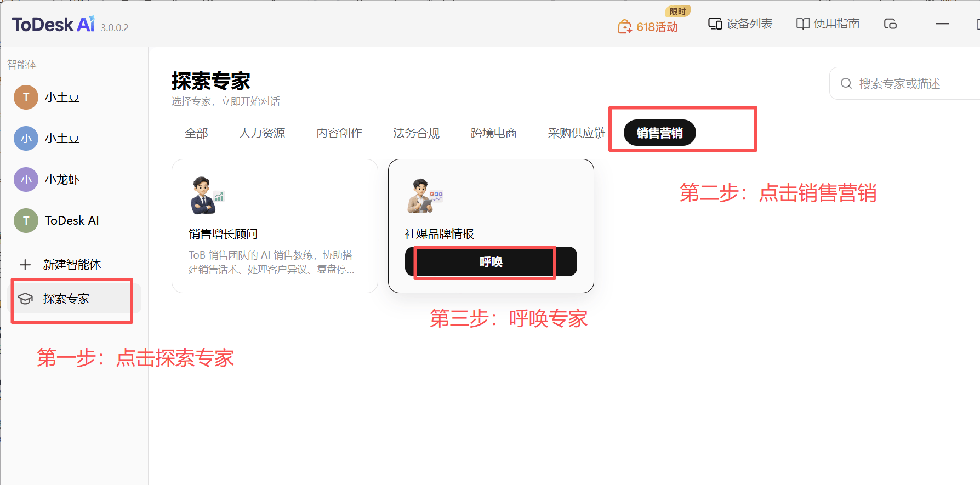The height and width of the screenshot is (485, 980).
Task: Switch to the 全部 category tab
Action: tap(197, 133)
